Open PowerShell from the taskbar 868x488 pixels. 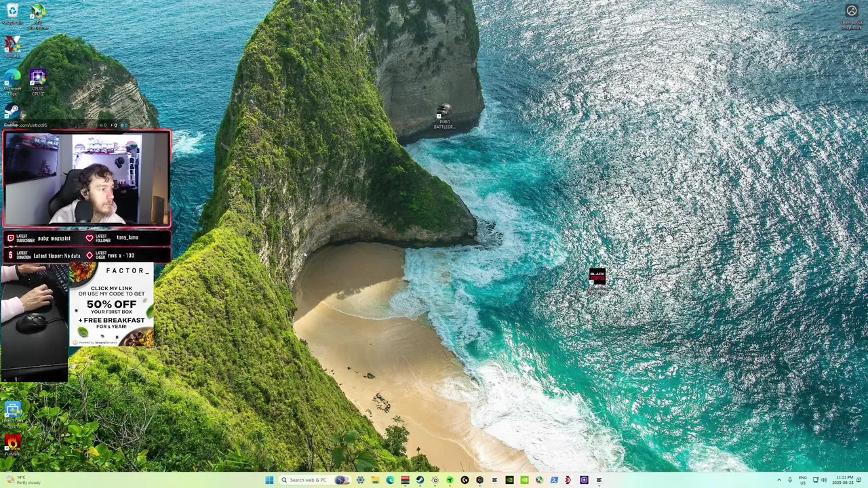pos(554,480)
